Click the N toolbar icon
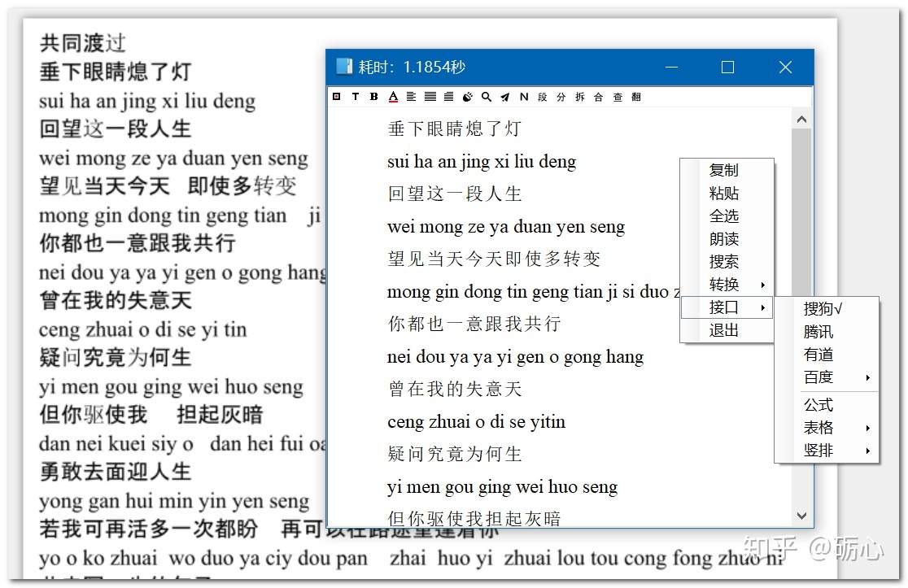The height and width of the screenshot is (588, 908). [524, 97]
